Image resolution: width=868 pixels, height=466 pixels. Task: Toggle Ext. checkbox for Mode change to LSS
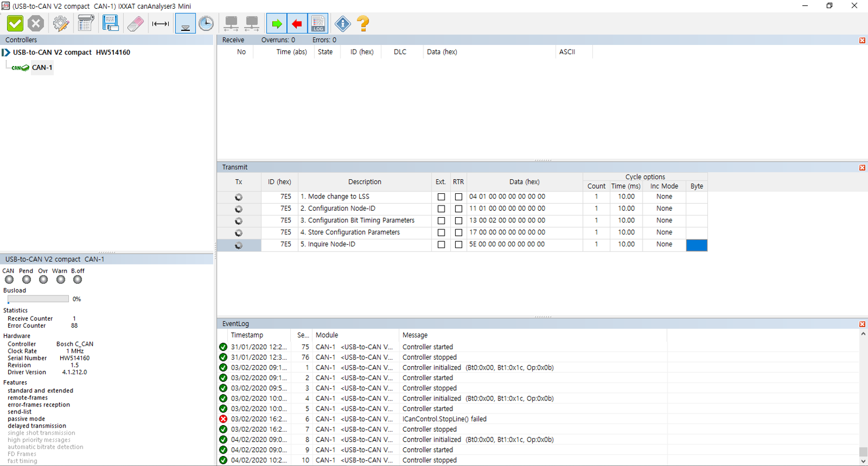(441, 197)
